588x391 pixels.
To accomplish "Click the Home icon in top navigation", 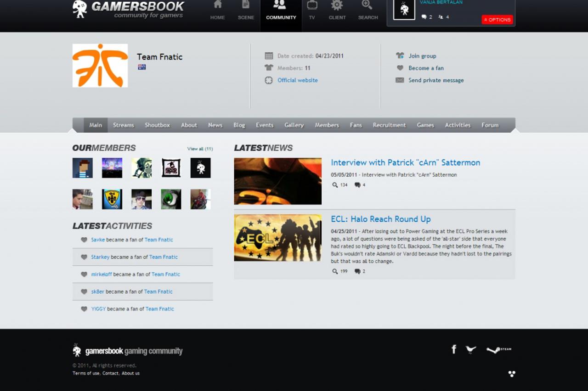I will (217, 6).
